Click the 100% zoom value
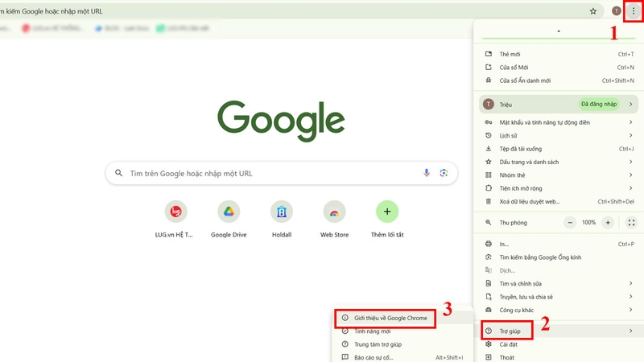 [x=588, y=223]
